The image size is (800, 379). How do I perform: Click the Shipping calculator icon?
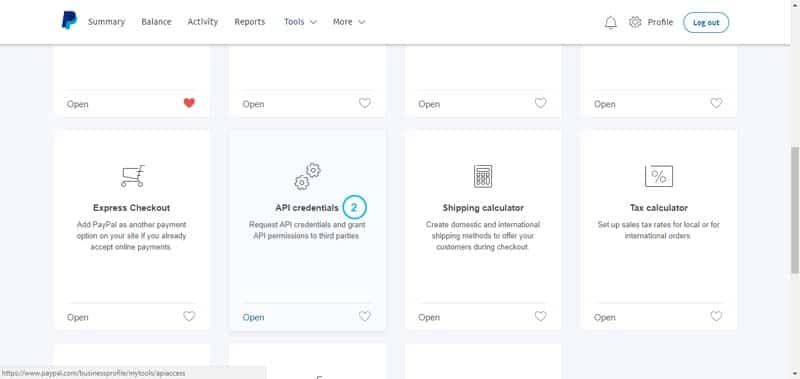pos(483,176)
